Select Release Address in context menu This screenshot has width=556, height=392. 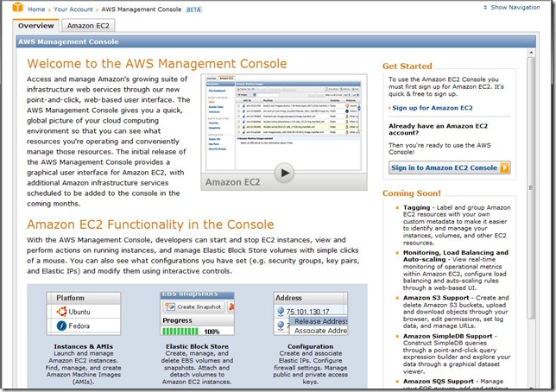320,321
